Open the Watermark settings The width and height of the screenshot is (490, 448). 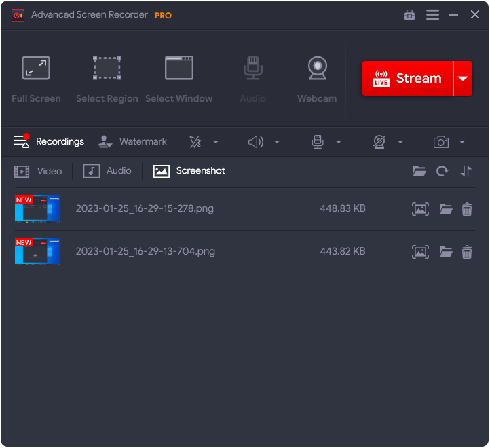(133, 142)
